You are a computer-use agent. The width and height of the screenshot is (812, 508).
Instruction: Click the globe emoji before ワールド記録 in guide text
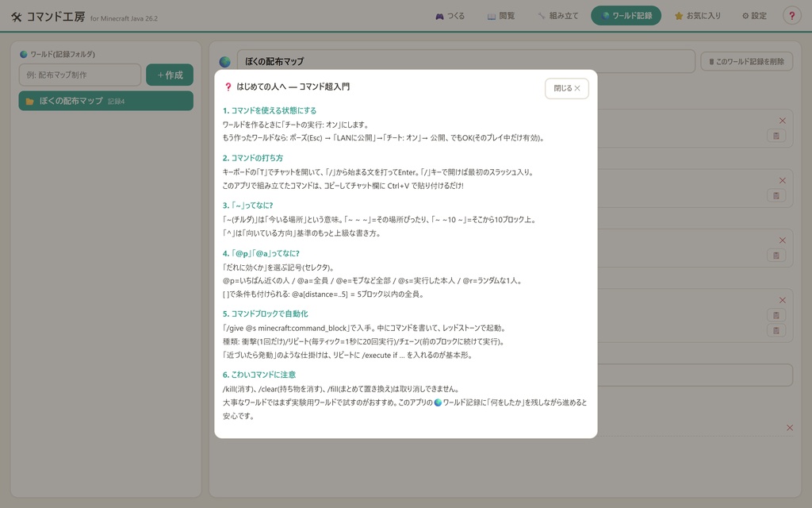point(438,402)
